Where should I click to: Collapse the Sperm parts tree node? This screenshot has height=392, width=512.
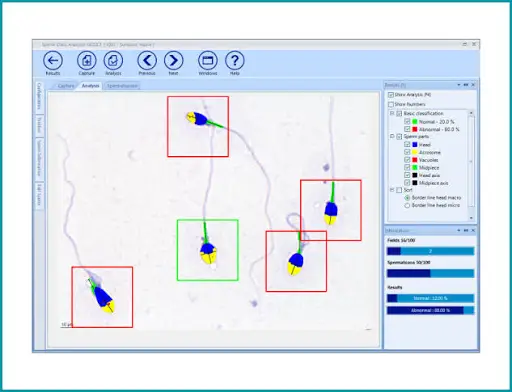coord(392,136)
